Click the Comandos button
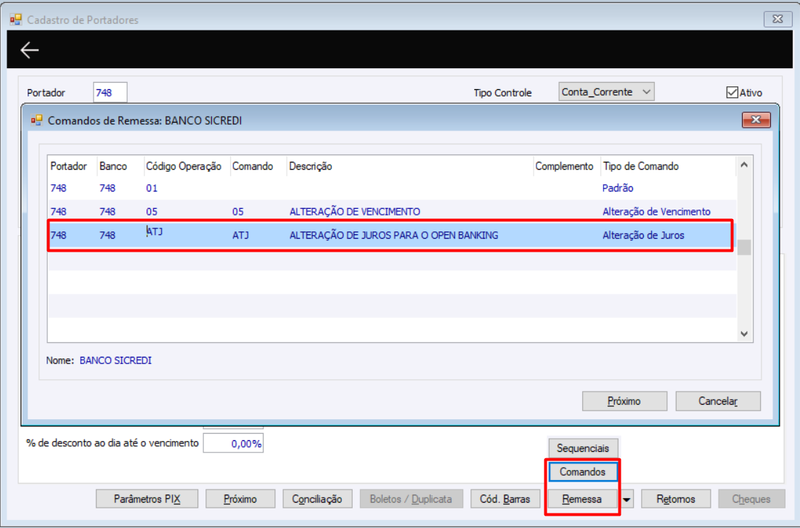800x528 pixels. click(x=583, y=472)
